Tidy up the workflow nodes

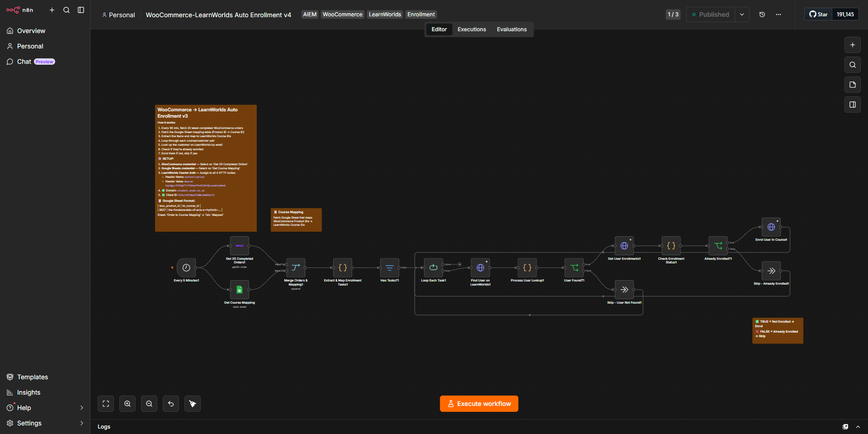193,404
